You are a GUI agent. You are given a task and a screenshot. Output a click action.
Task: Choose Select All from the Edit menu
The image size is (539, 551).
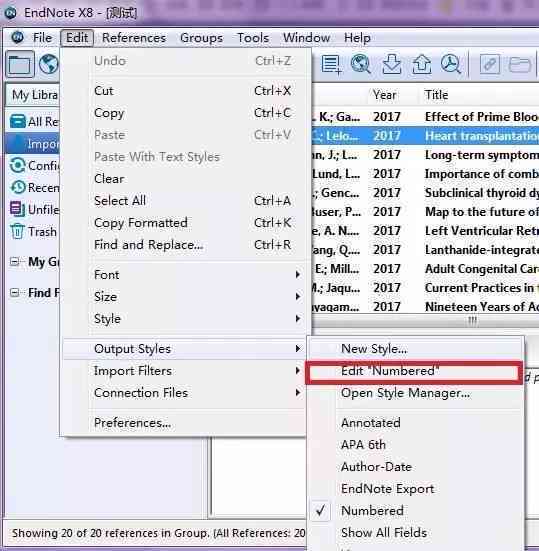click(x=186, y=201)
